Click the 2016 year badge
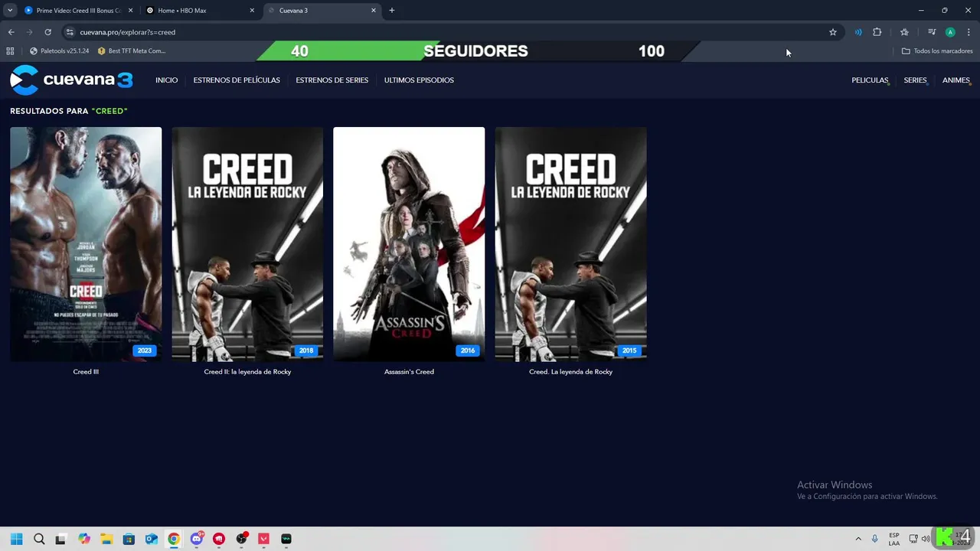Image resolution: width=980 pixels, height=551 pixels. [468, 350]
